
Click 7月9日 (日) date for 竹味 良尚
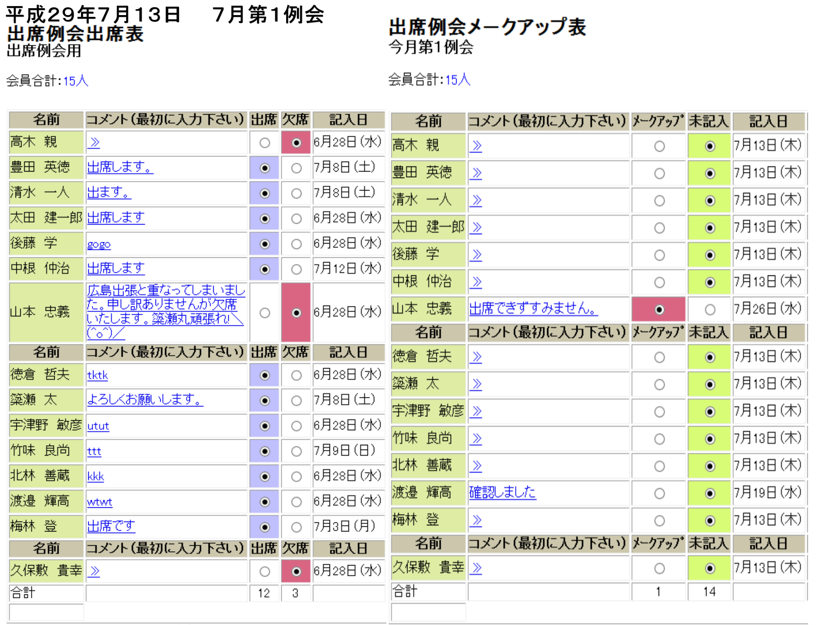pyautogui.click(x=345, y=450)
